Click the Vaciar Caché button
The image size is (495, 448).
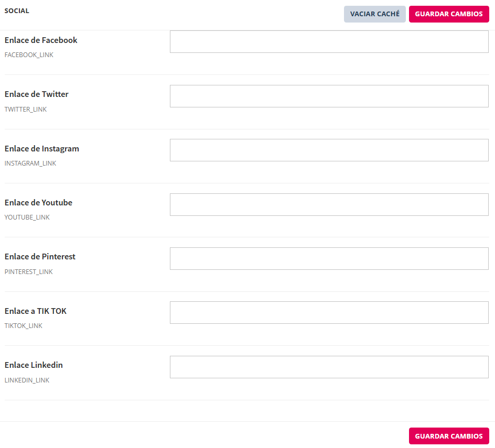point(374,14)
